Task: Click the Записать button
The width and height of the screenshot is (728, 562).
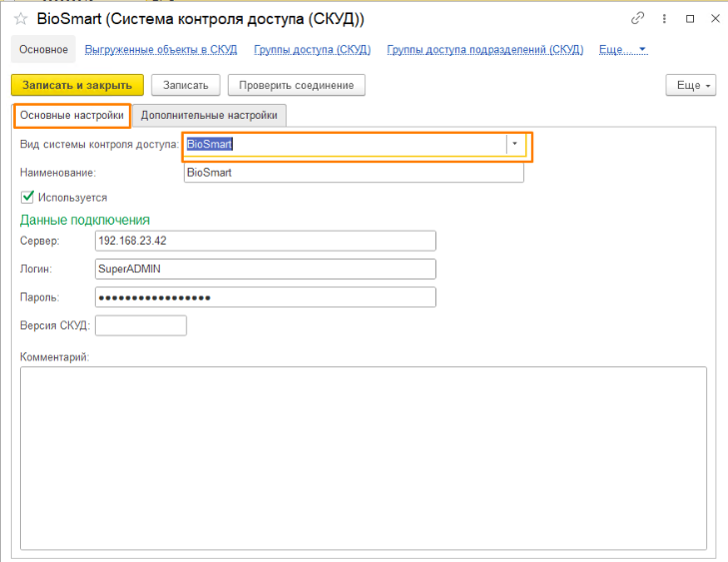Action: pos(185,86)
